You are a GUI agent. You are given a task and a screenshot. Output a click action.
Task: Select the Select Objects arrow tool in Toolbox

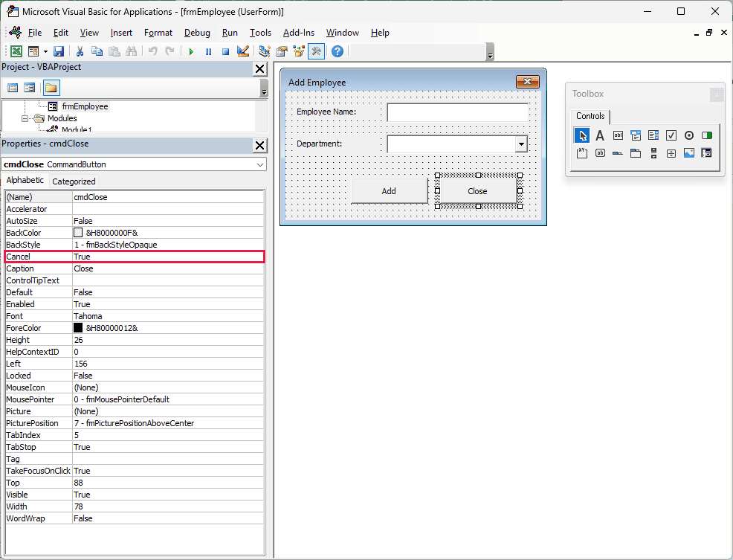point(582,135)
